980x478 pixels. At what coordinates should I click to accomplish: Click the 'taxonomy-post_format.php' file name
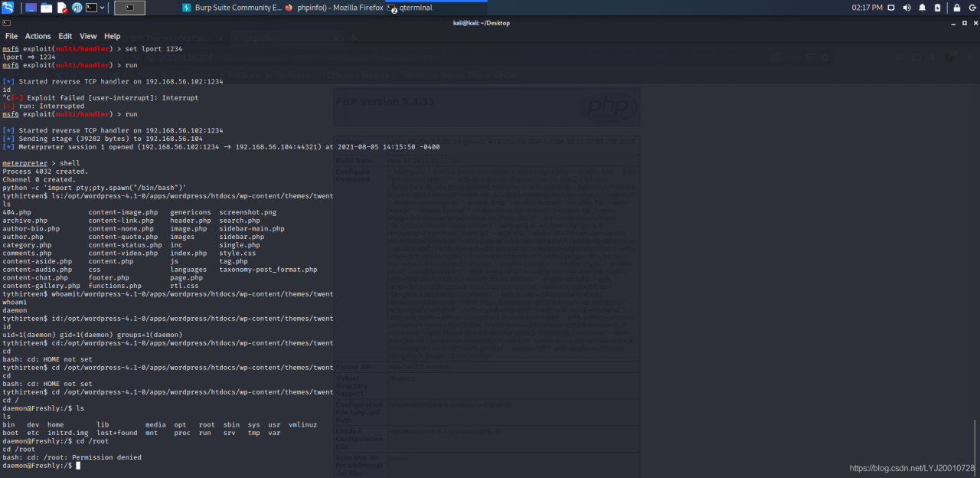click(x=268, y=270)
